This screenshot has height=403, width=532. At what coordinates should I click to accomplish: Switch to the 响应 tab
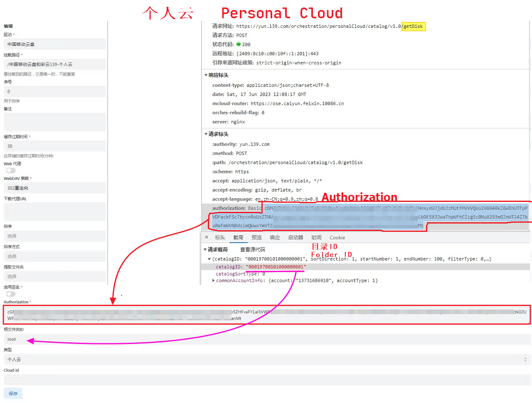(x=275, y=237)
